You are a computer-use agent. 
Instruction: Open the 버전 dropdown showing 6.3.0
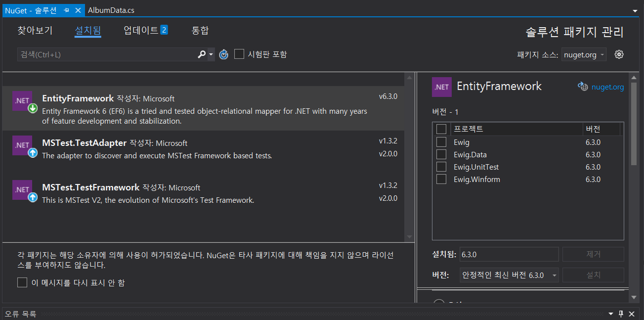point(509,275)
